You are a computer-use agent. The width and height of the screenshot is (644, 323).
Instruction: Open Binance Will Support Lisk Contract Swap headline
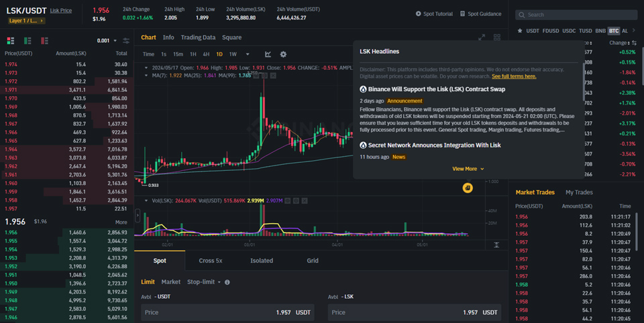[x=437, y=89]
